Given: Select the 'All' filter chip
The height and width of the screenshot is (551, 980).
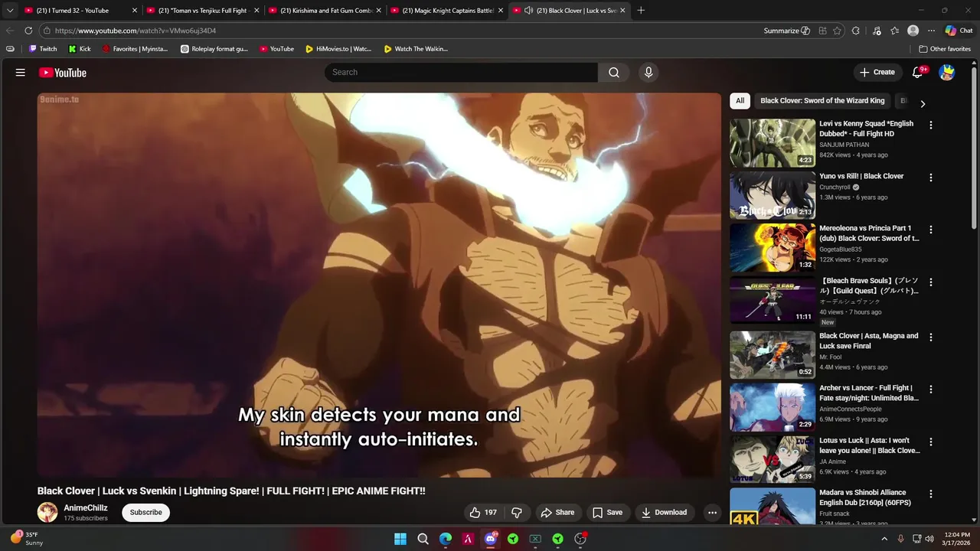Looking at the screenshot, I should click(x=740, y=101).
